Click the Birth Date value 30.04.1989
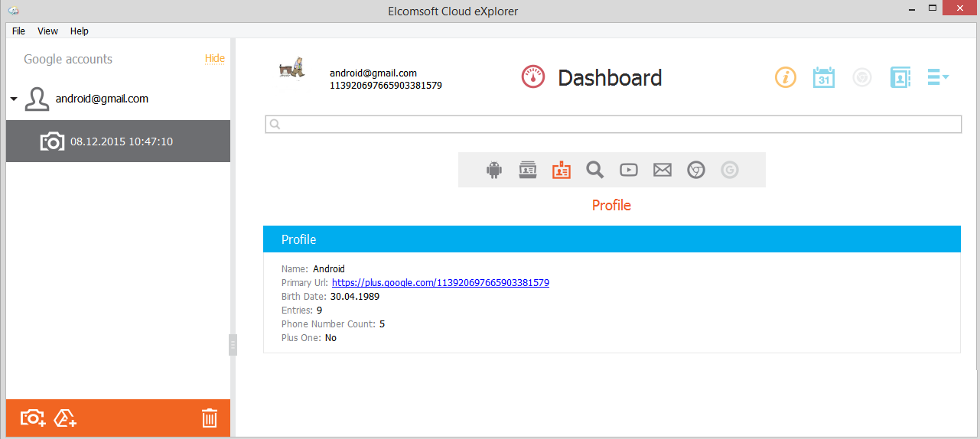 (x=355, y=296)
